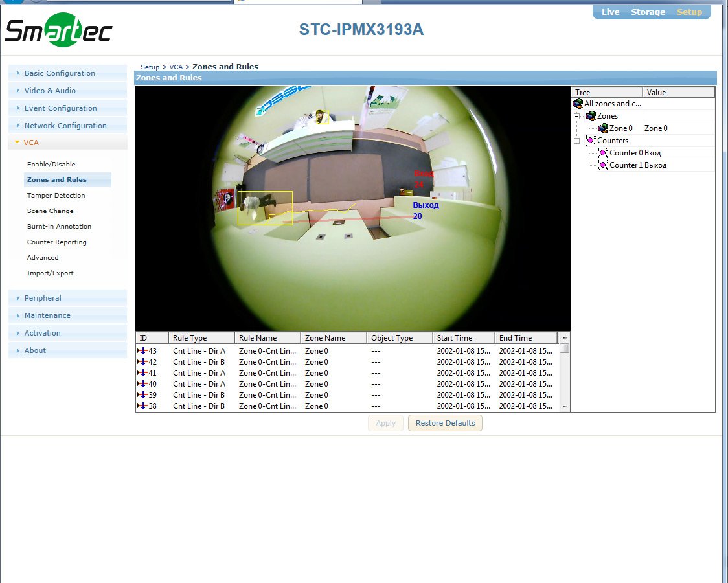This screenshot has width=728, height=583.
Task: Expand the Basic Configuration section
Action: point(60,73)
